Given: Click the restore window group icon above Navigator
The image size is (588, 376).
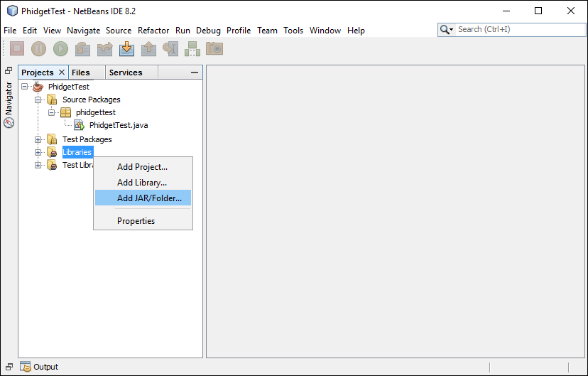Looking at the screenshot, I should tap(9, 70).
